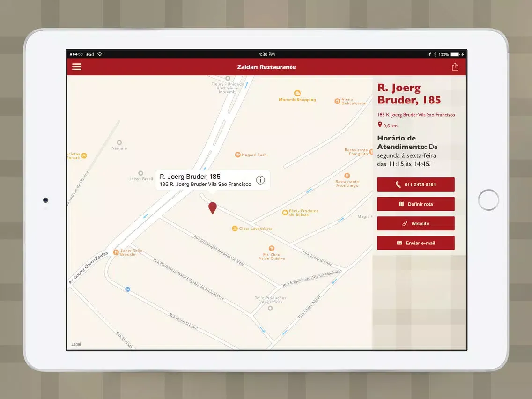The image size is (532, 399).
Task: Tap Unisys Brasil point marker
Action: pos(141,173)
